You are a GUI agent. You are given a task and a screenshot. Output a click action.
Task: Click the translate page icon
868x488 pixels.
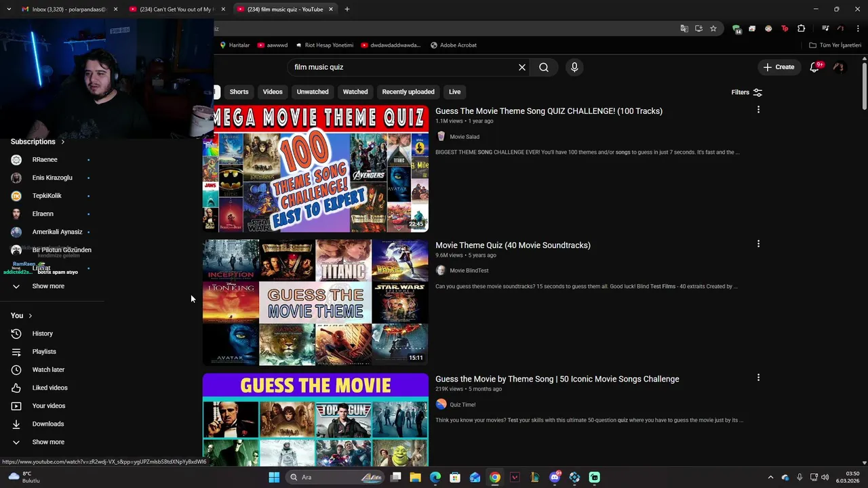tap(684, 28)
